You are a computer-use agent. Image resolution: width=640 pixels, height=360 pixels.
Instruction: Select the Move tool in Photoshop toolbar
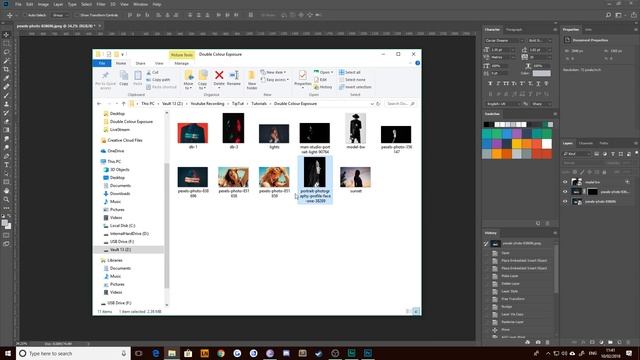(x=6, y=35)
